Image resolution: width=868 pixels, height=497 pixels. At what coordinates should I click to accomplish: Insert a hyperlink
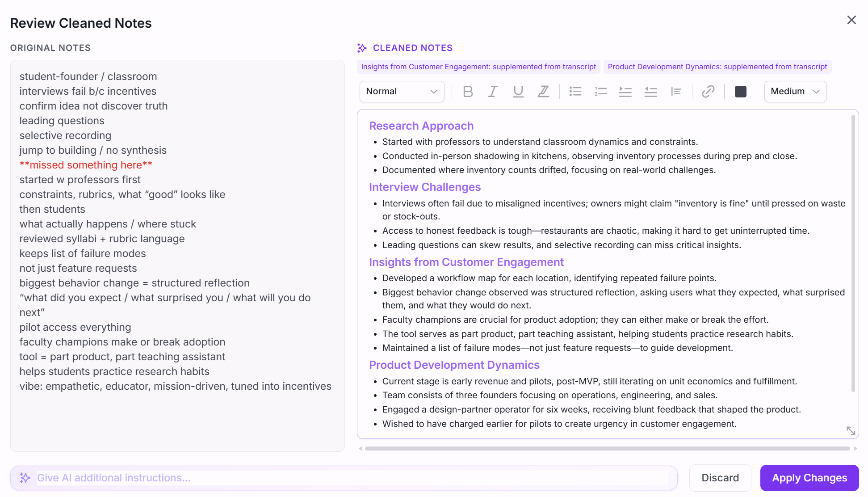click(x=708, y=92)
